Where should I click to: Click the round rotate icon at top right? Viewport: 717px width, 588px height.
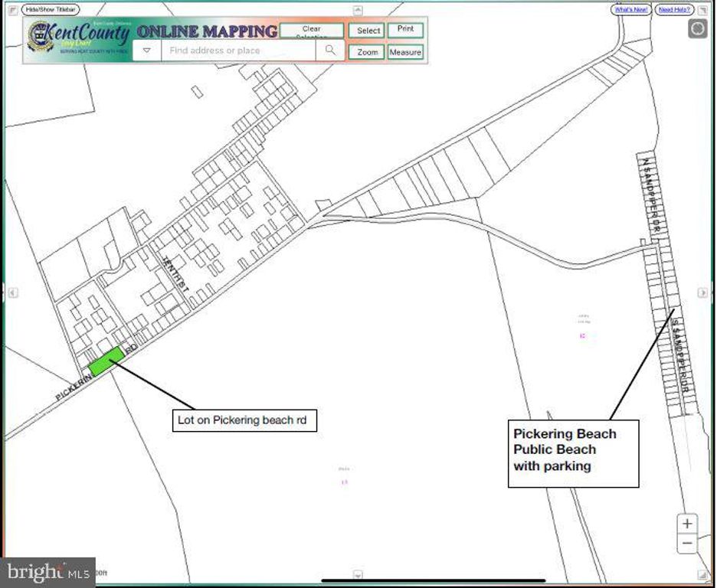697,29
